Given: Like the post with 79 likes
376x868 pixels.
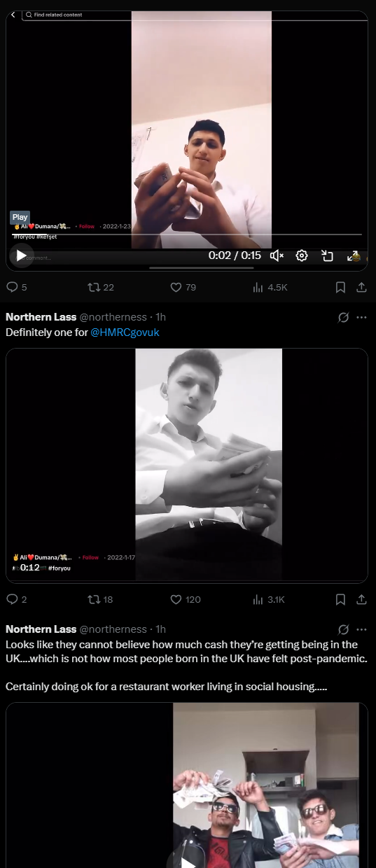Looking at the screenshot, I should coord(183,287).
